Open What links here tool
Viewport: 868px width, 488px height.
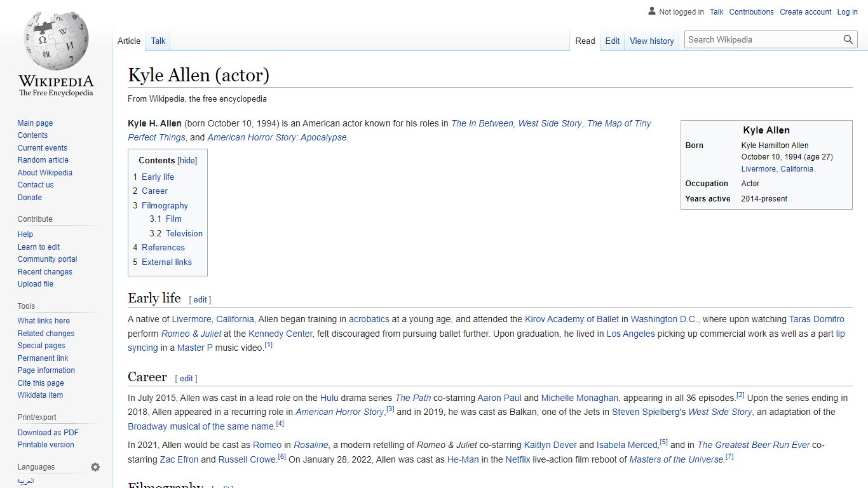point(44,321)
